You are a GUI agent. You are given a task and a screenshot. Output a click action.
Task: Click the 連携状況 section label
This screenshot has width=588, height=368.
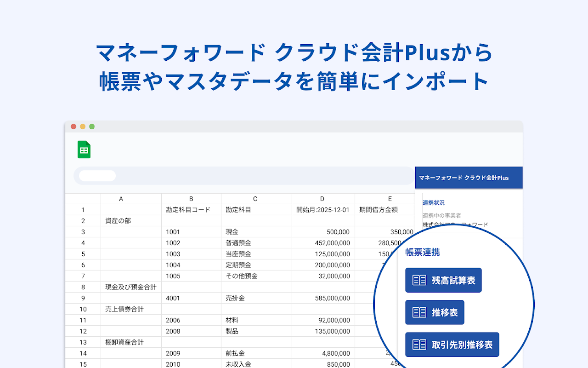pyautogui.click(x=434, y=202)
